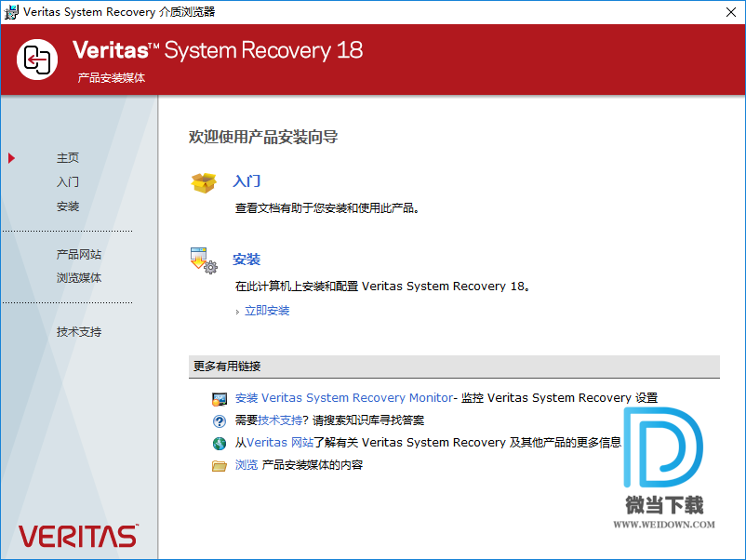Select 主页 in the left sidebar
Screen dimensions: 746x560
point(68,158)
